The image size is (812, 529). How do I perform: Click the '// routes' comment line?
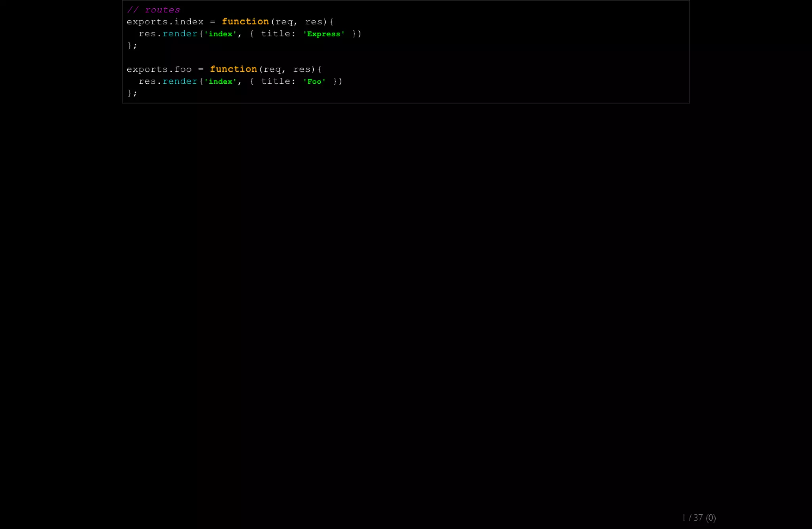(x=153, y=10)
